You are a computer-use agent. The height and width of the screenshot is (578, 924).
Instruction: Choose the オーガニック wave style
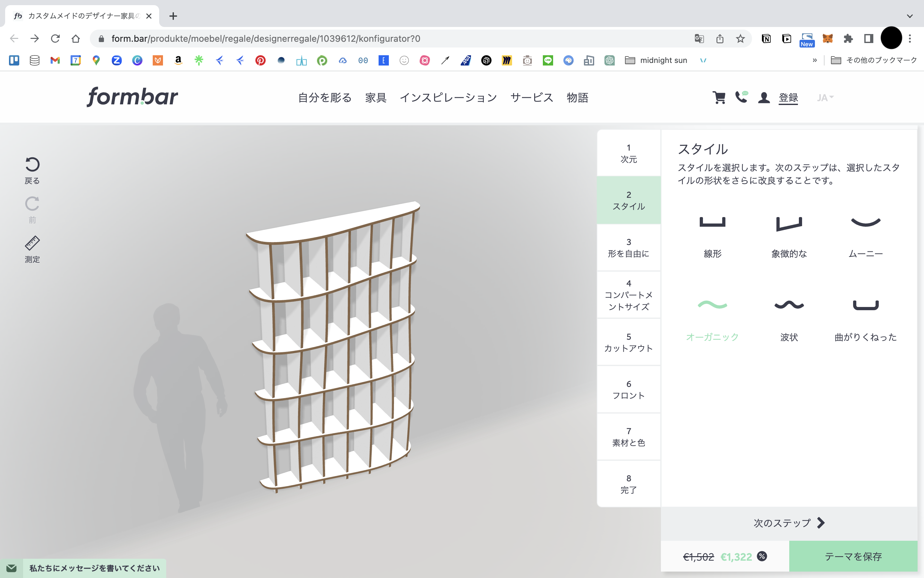(x=712, y=305)
